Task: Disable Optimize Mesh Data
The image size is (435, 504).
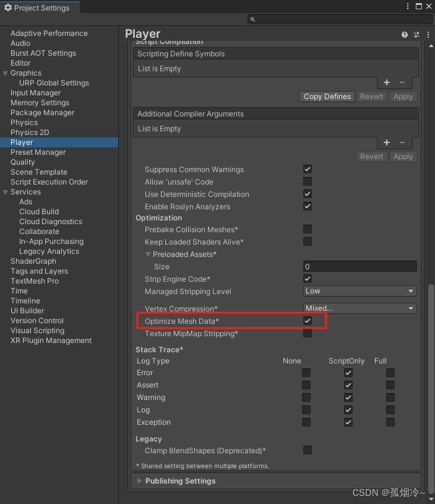Action: [x=308, y=321]
